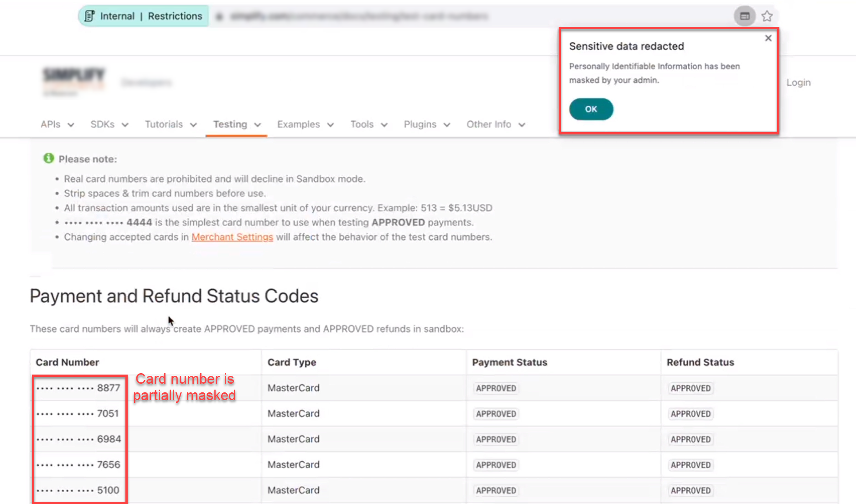This screenshot has width=856, height=504.
Task: Expand the chevron next to Testing
Action: pyautogui.click(x=257, y=125)
